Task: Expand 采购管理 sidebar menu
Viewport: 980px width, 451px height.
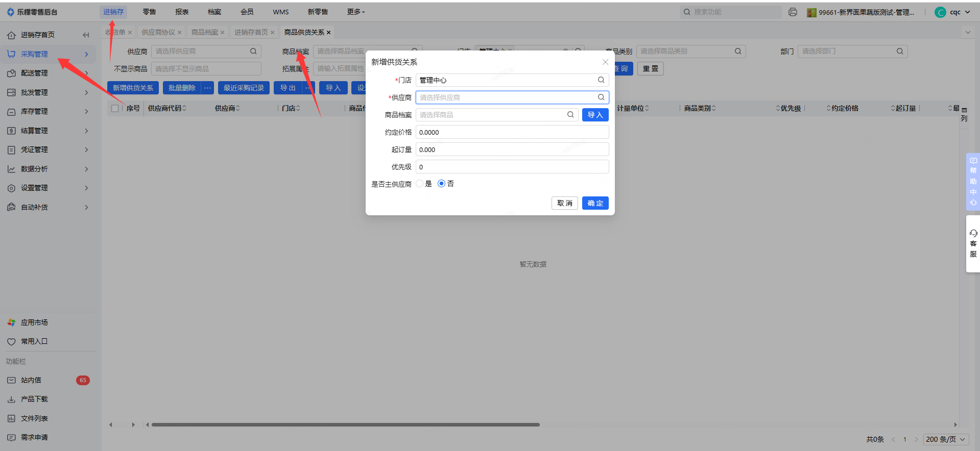Action: 49,54
